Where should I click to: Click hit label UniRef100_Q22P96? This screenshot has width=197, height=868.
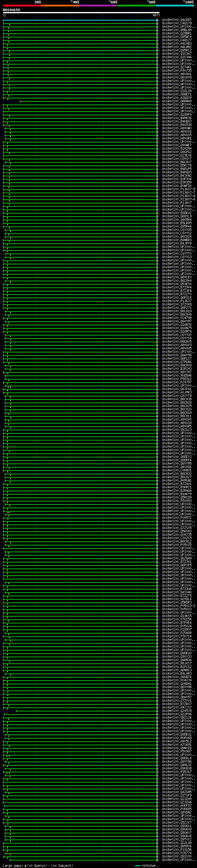click(x=176, y=714)
